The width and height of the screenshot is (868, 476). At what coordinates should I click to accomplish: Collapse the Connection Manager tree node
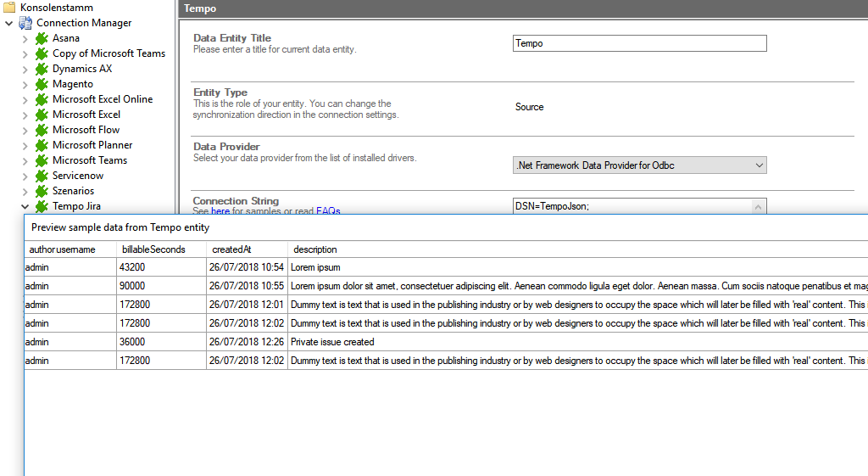[x=8, y=23]
